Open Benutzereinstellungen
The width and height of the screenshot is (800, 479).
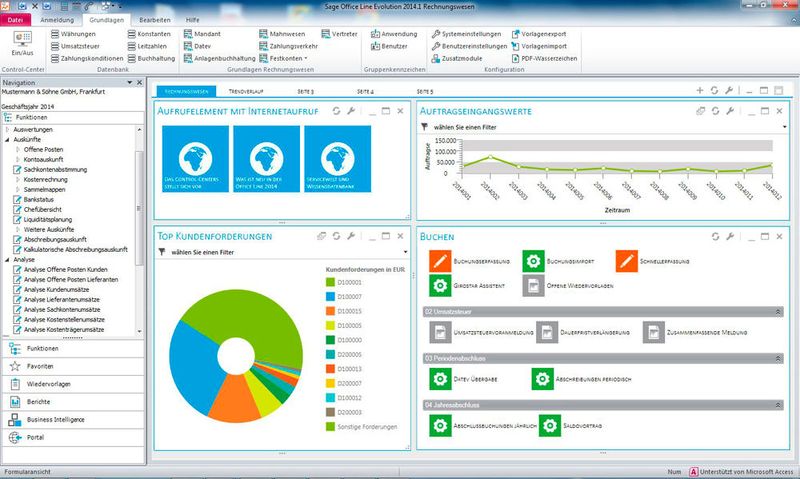(469, 46)
